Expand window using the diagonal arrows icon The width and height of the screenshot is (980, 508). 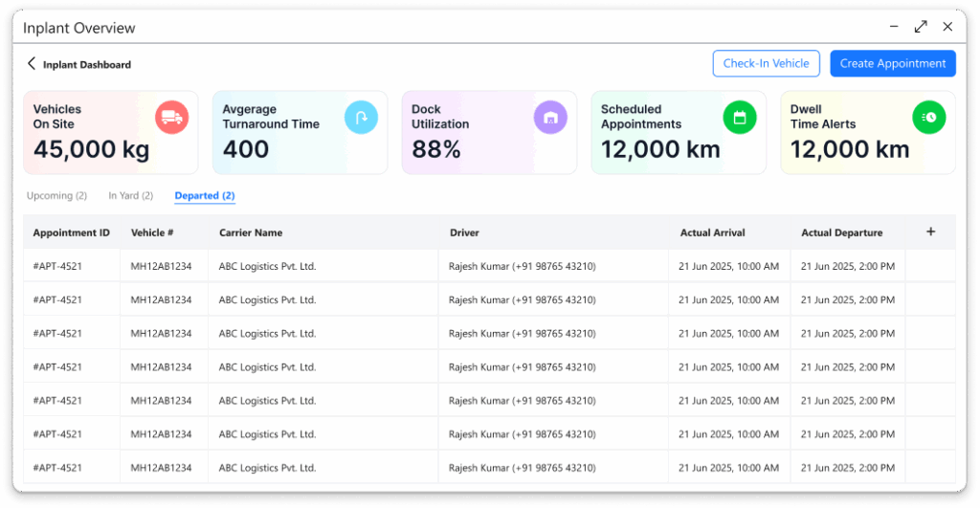tap(921, 28)
